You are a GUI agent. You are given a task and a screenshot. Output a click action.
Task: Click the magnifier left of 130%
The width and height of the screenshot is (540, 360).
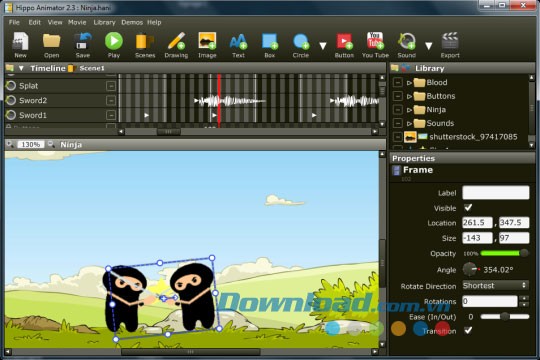[x=10, y=144]
